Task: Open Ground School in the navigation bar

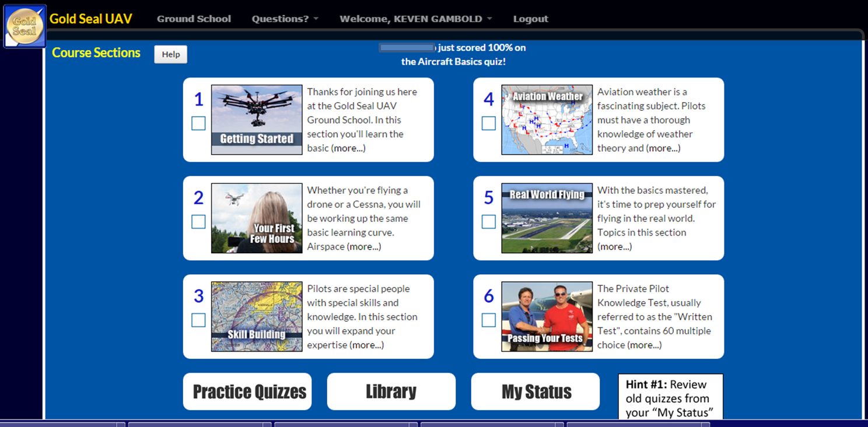Action: (194, 19)
